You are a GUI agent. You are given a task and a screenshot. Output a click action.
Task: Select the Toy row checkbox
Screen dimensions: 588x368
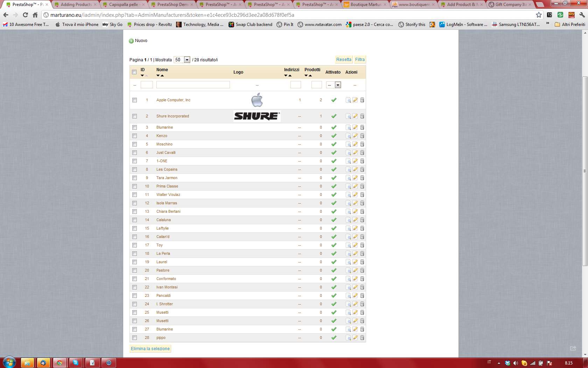[x=134, y=245]
